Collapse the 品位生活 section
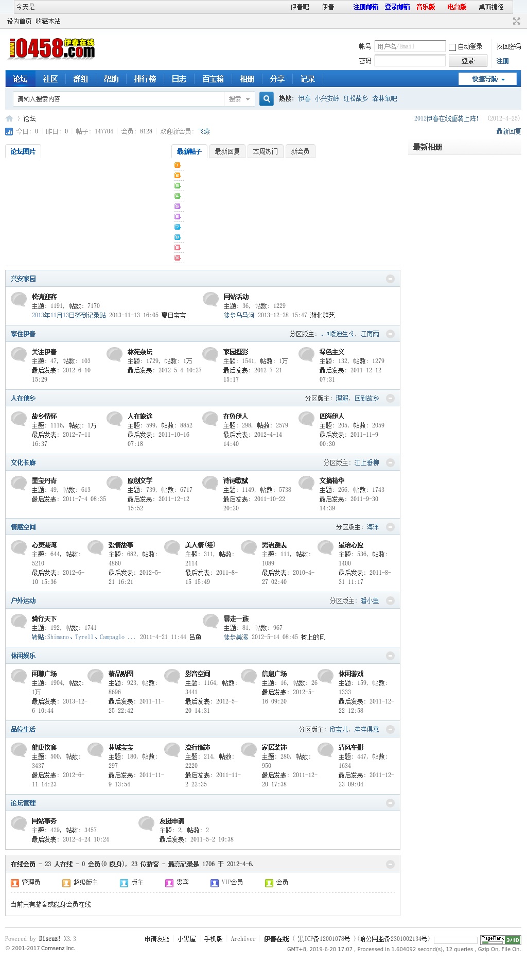This screenshot has width=527, height=980. coord(390,729)
